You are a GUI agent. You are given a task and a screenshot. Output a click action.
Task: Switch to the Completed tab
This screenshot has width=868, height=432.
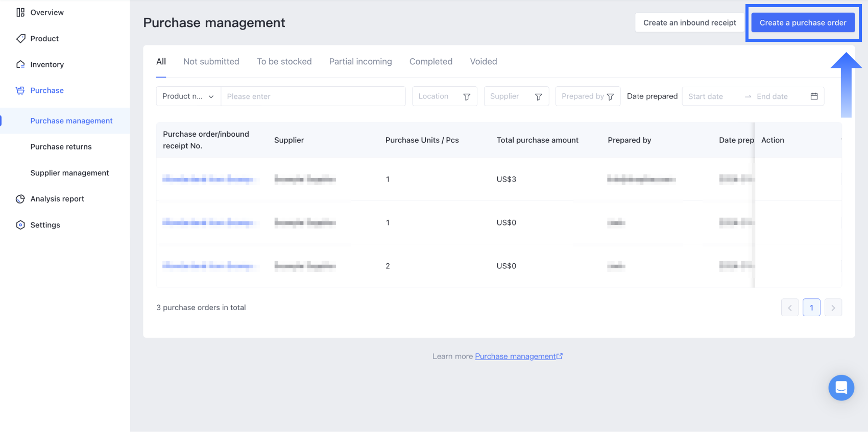(431, 61)
